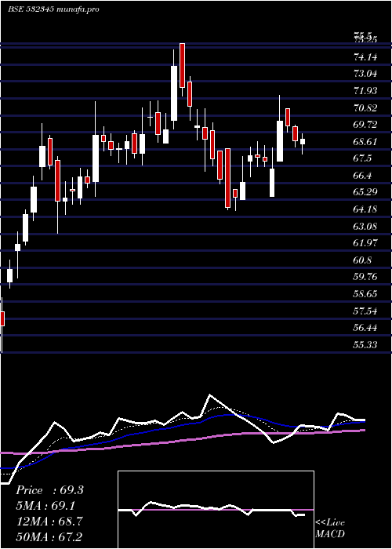
Task: Click the 58.65 price axis value
Action: [x=366, y=294]
